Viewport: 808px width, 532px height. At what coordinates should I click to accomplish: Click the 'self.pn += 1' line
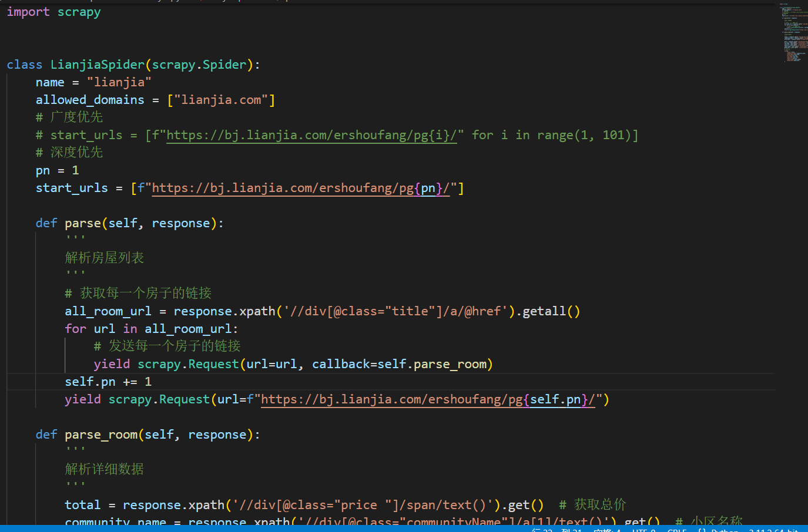click(108, 382)
